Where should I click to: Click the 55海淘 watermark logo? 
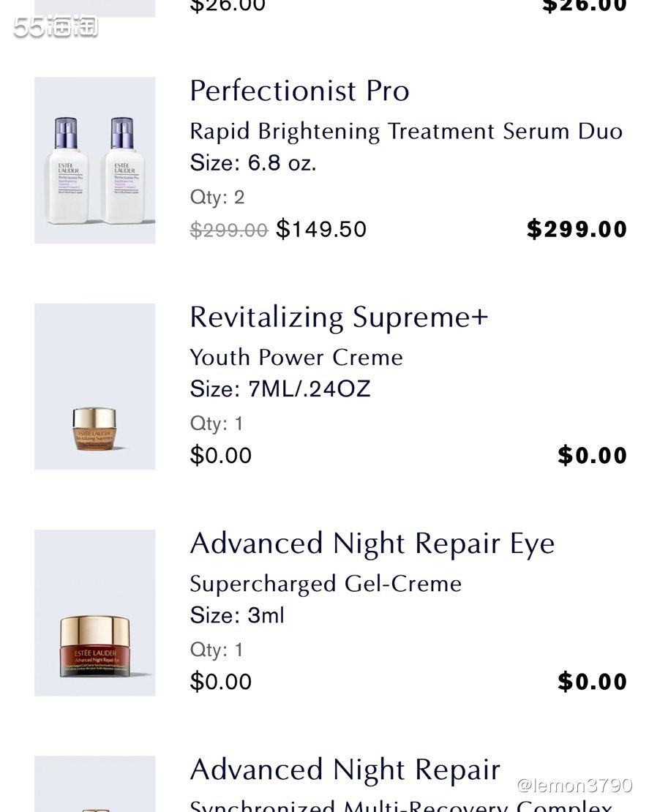pyautogui.click(x=56, y=27)
